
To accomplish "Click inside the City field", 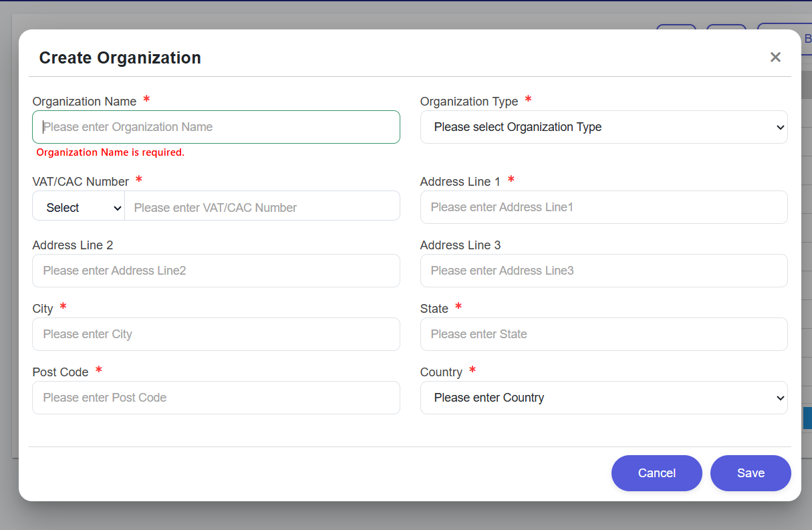I will point(216,334).
